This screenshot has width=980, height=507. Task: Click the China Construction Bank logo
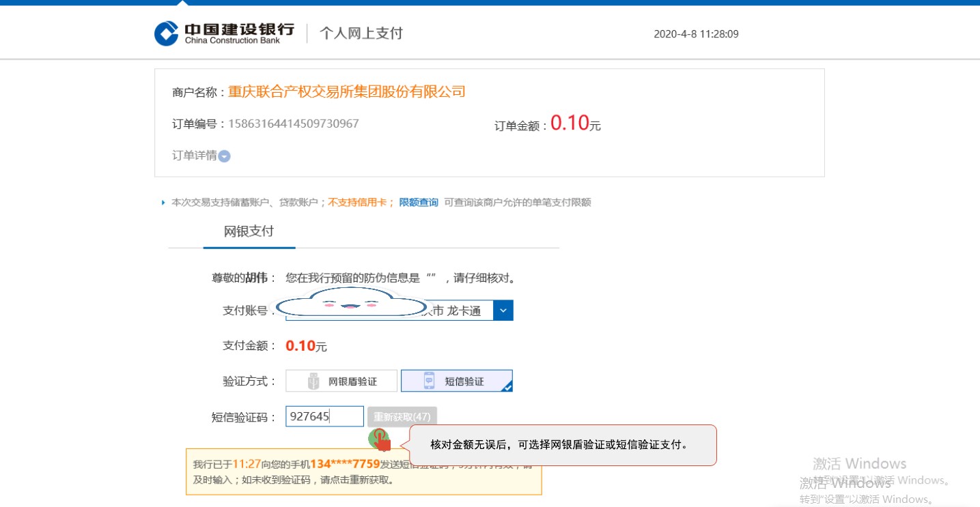tap(224, 33)
